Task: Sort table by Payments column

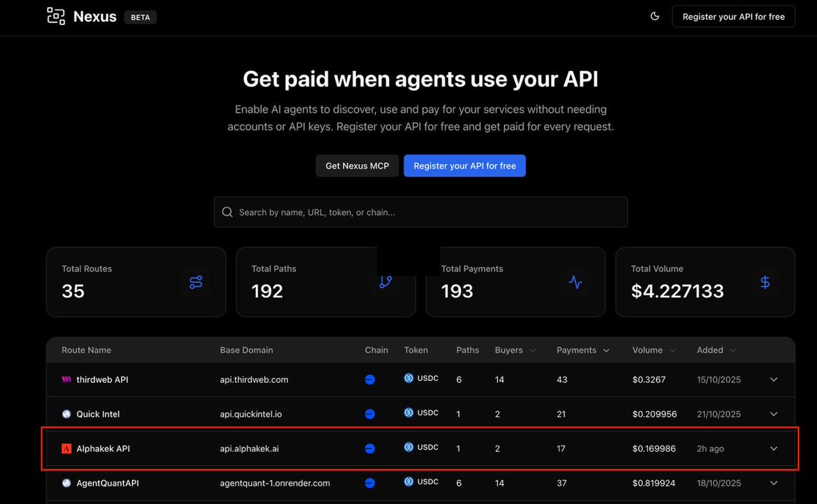Action: [583, 350]
